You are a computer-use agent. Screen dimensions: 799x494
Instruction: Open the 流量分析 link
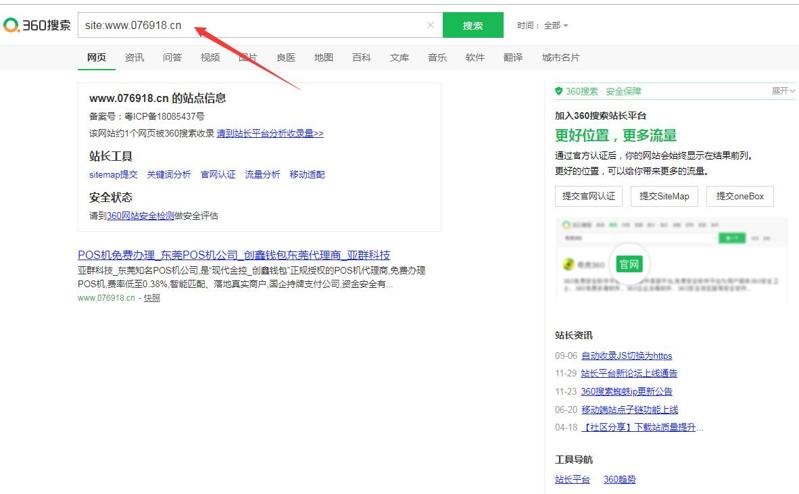pos(262,174)
